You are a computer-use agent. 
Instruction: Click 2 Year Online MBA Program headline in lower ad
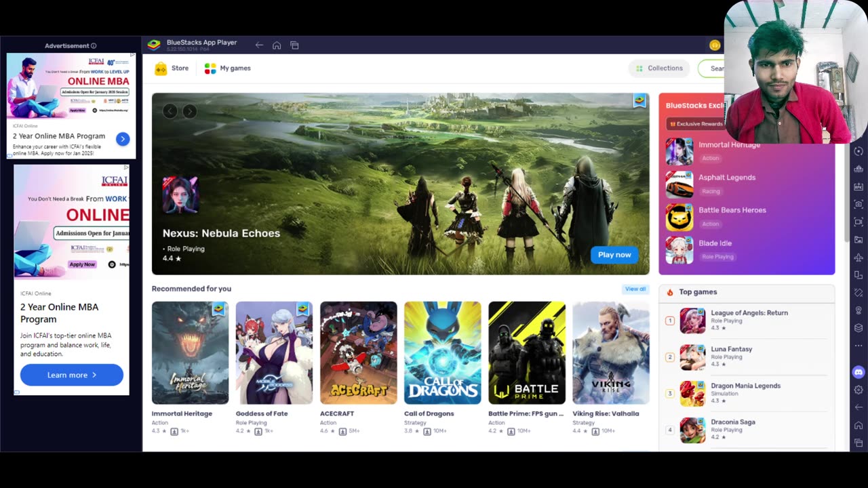click(59, 313)
